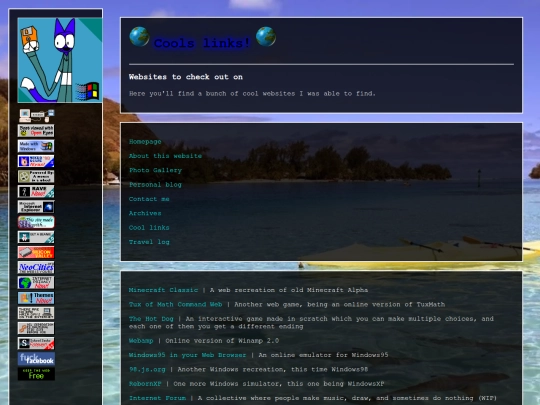Viewport: 540px width, 405px height.
Task: Open the 'Contact me' page
Action: pyautogui.click(x=149, y=199)
